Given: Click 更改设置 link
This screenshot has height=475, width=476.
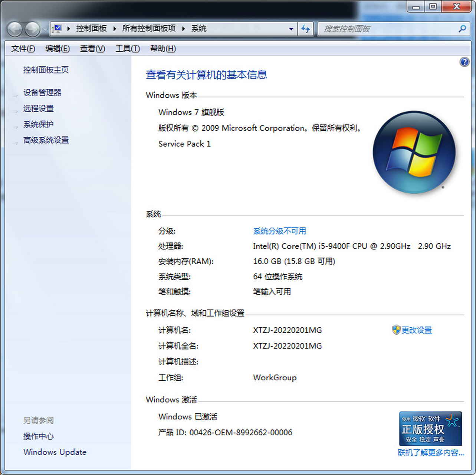Looking at the screenshot, I should [417, 330].
